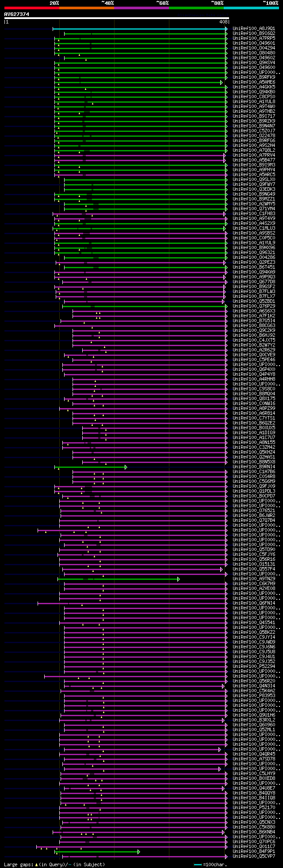Click the AV627374 query name

tap(17, 14)
